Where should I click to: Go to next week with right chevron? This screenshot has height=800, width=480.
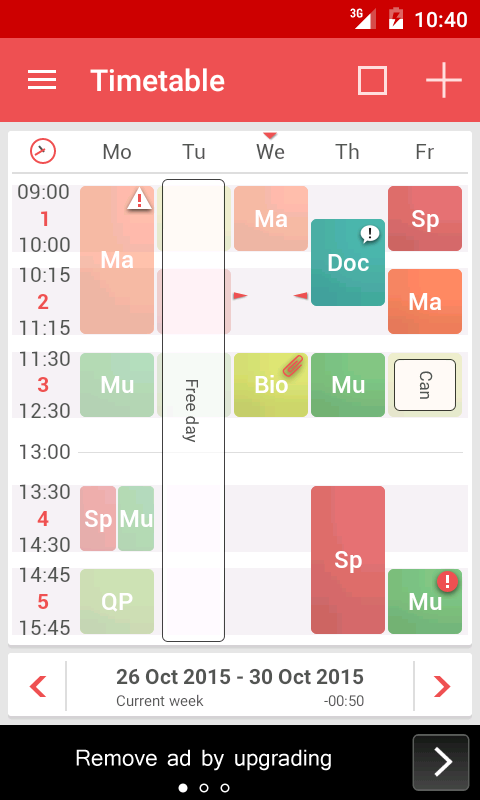(x=442, y=686)
